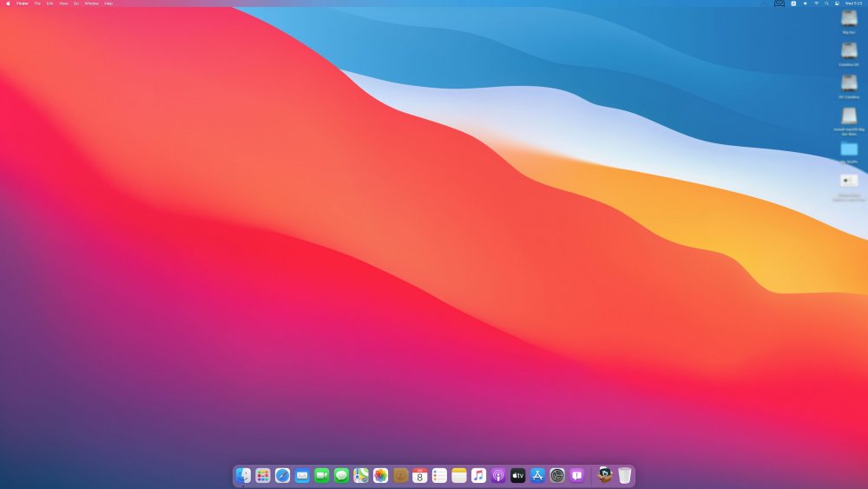Start FaceTime from the Dock
Image resolution: width=868 pixels, height=489 pixels.
click(x=322, y=475)
